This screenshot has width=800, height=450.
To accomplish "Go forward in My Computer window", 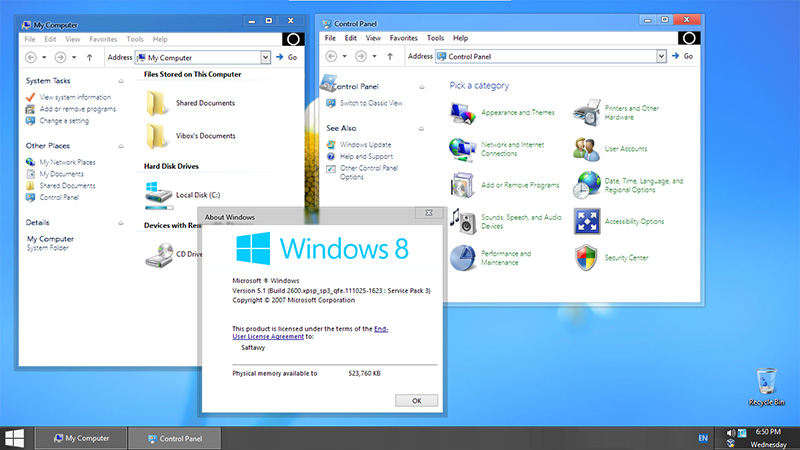I will coord(60,58).
